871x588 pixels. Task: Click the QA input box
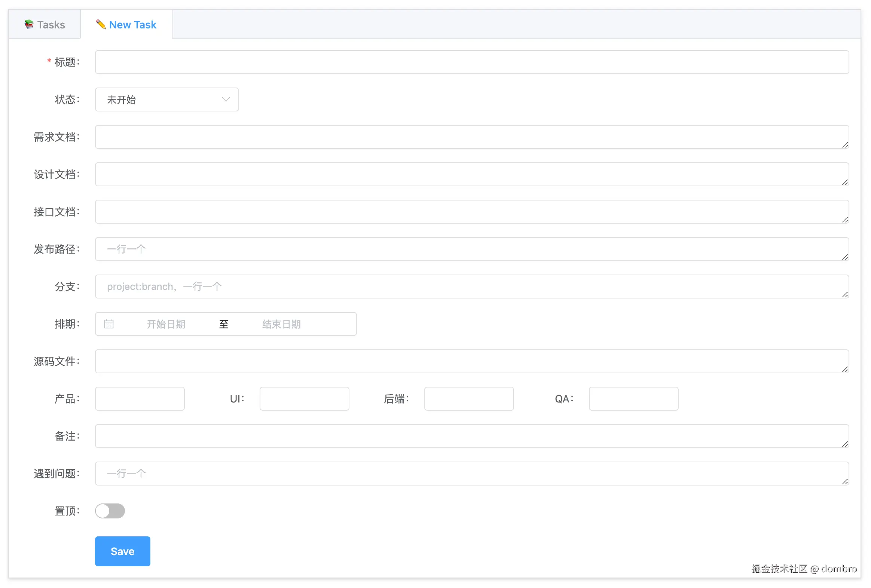[633, 399]
